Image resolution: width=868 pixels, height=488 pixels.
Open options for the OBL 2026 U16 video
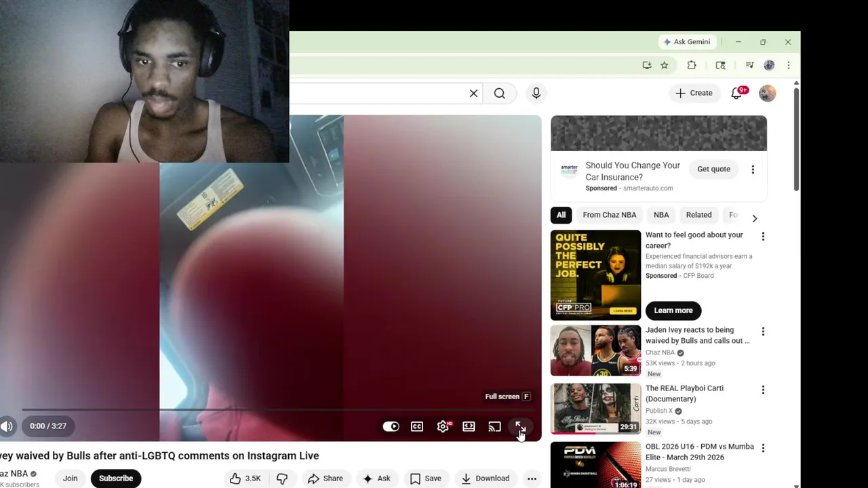(763, 448)
